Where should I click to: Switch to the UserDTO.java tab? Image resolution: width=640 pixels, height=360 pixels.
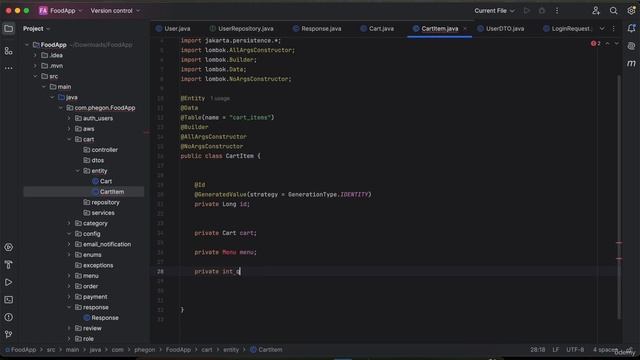pos(501,29)
